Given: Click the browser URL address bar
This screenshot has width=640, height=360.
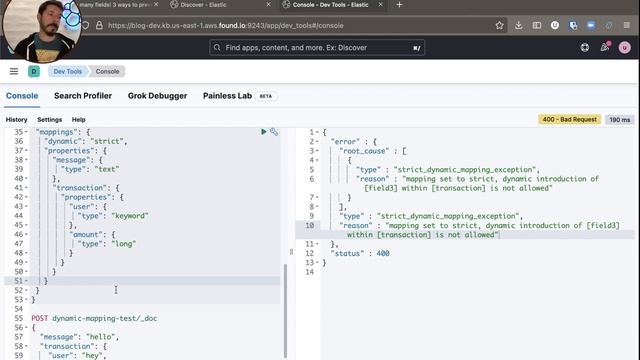Looking at the screenshot, I should (294, 25).
